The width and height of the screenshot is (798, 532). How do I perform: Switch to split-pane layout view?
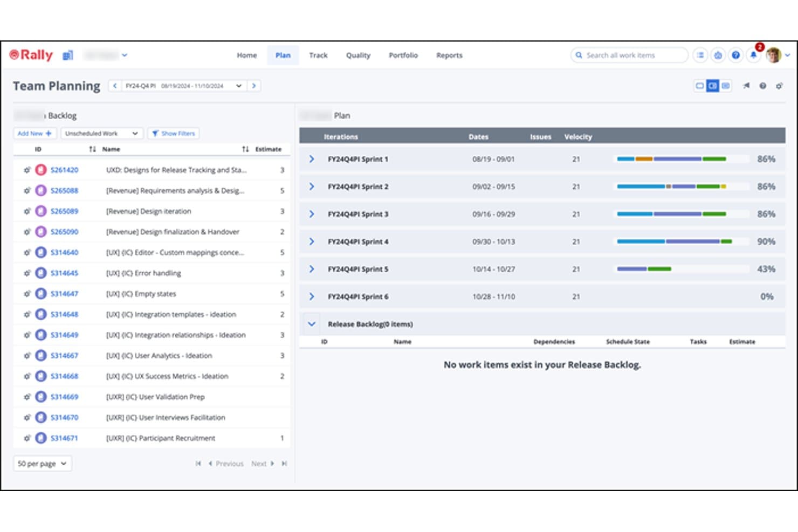pos(713,86)
